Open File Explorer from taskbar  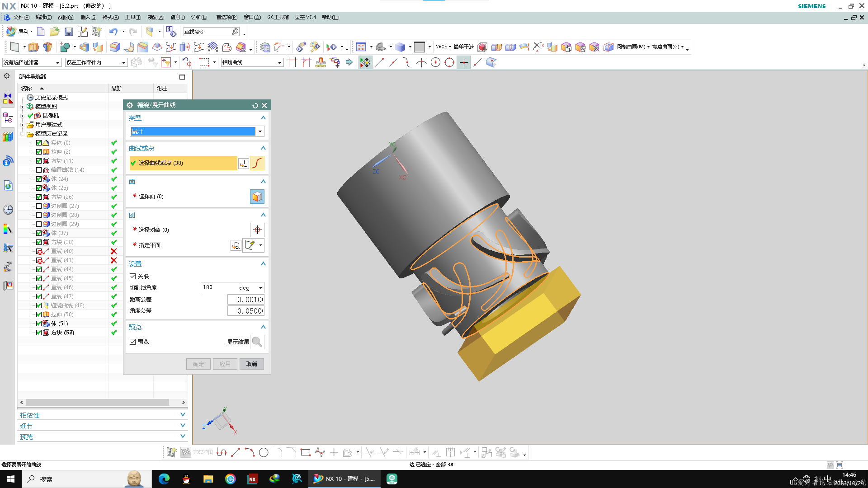coord(208,479)
